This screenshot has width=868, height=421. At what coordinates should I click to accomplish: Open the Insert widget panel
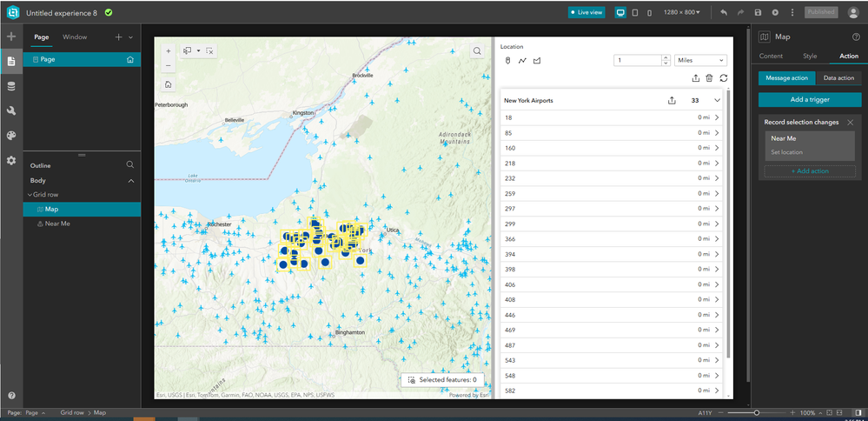[x=11, y=37]
